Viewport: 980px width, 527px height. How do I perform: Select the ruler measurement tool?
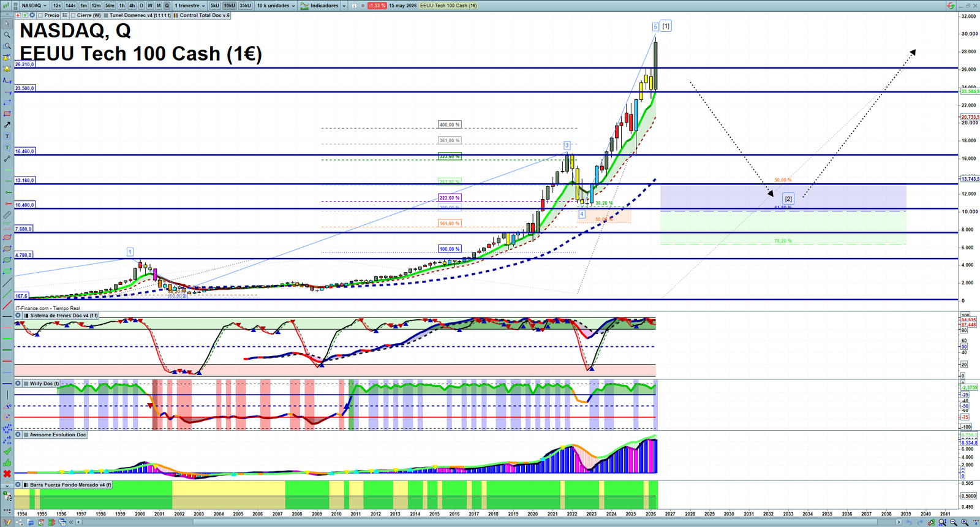tap(7, 214)
